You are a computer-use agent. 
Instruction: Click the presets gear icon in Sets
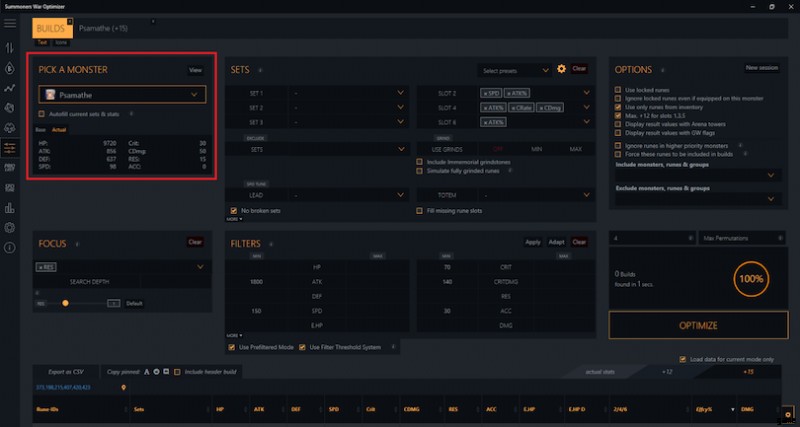click(x=561, y=69)
